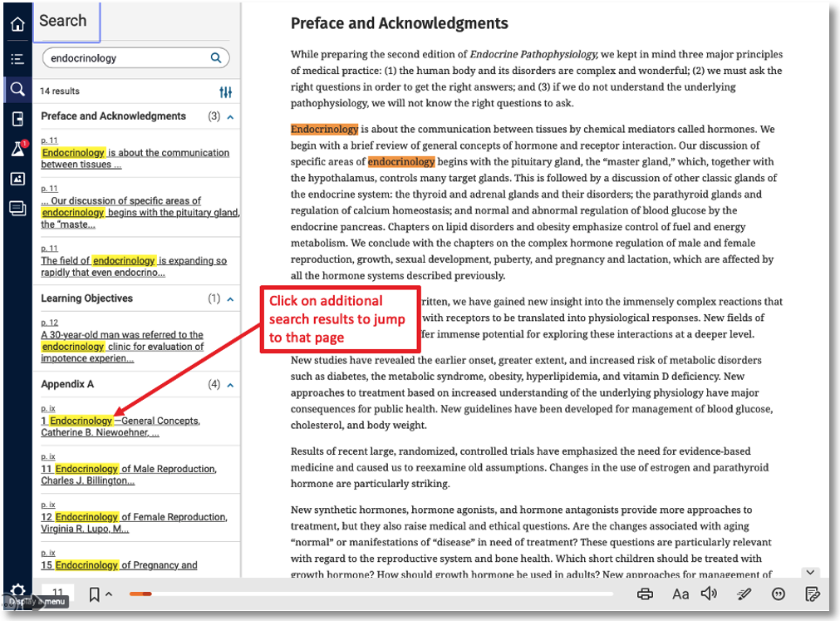
Task: Go to the Home icon in sidebar
Action: tap(17, 24)
